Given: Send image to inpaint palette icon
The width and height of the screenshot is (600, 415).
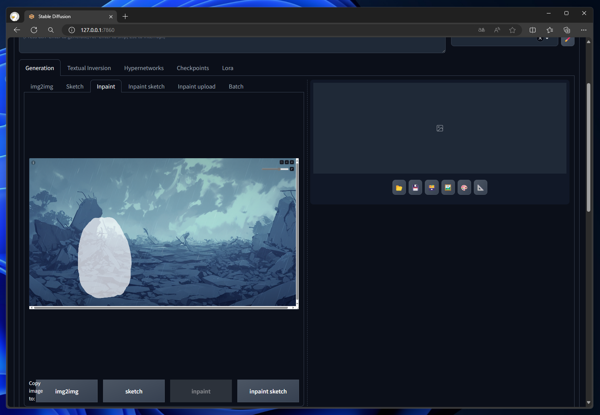Looking at the screenshot, I should click(x=464, y=188).
